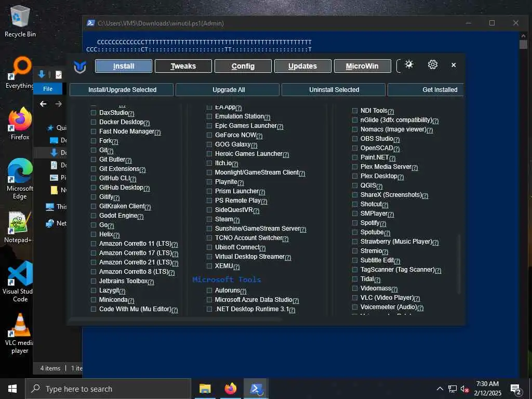Launch Notepad++ desktop icon
Viewport: 532px width, 399px height.
coord(18,228)
